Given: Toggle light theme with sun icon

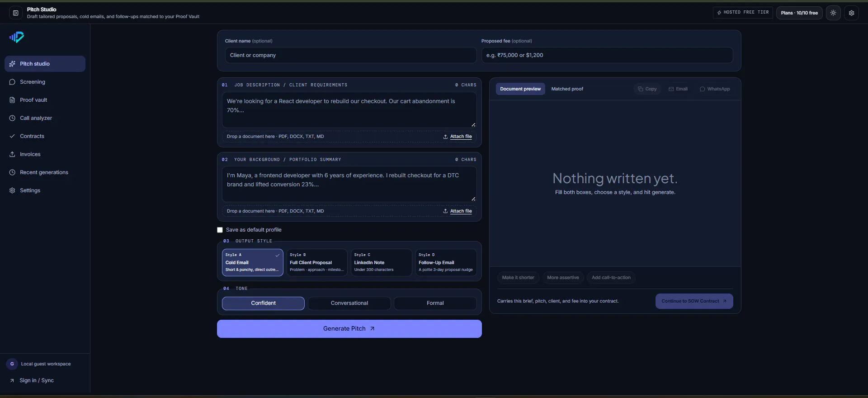Looking at the screenshot, I should pos(833,13).
